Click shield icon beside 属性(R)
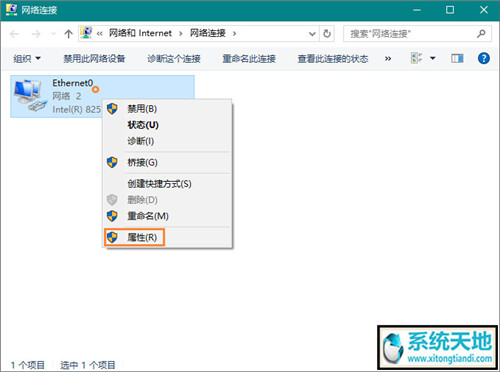The image size is (500, 372). tap(112, 237)
